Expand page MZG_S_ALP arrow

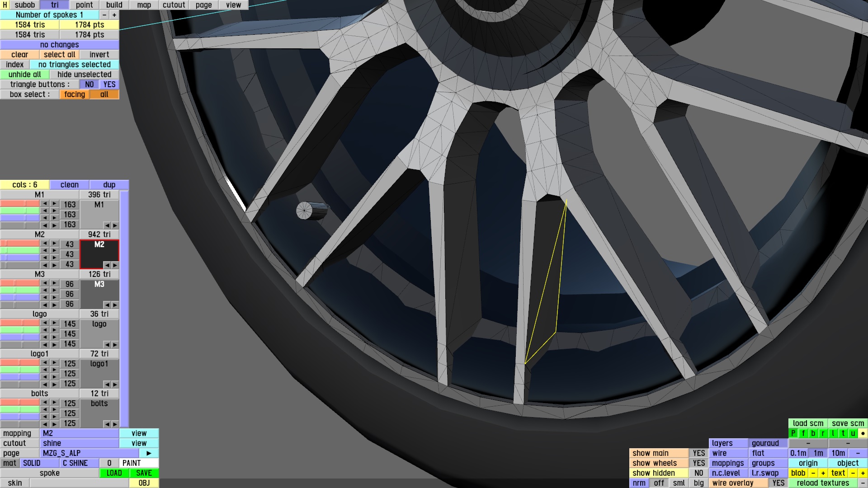pos(149,453)
